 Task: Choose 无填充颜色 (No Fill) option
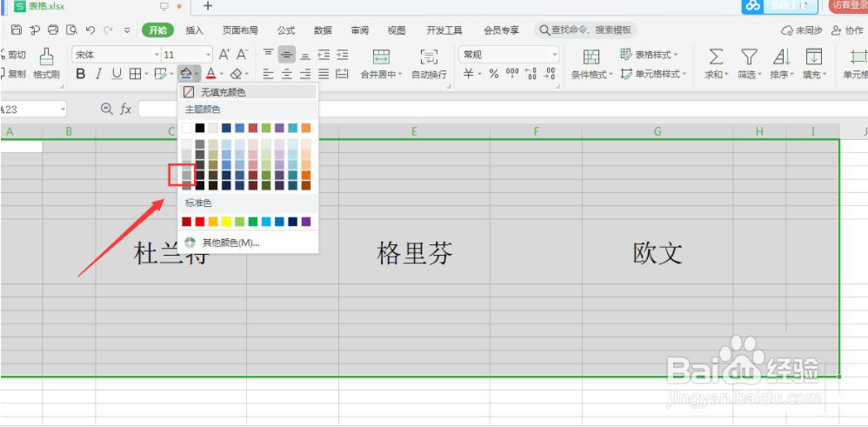point(248,92)
